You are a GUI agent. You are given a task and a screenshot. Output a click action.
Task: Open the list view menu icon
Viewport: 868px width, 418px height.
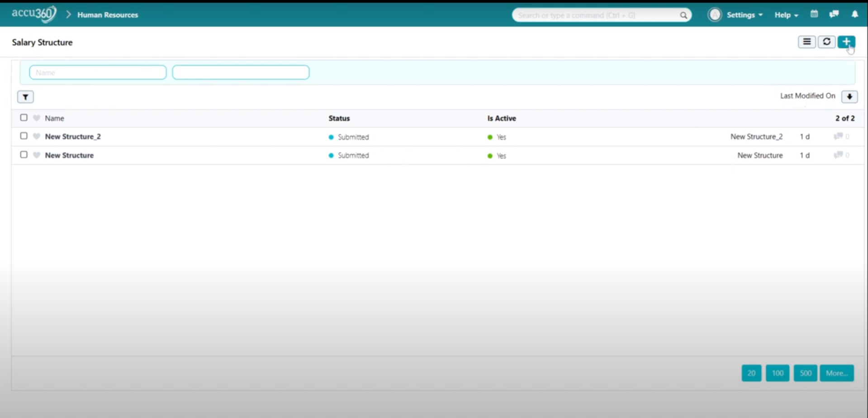pos(807,42)
